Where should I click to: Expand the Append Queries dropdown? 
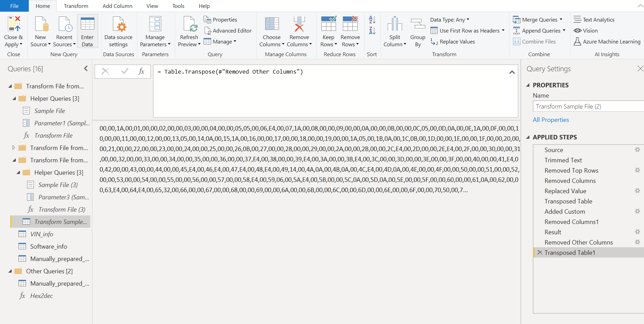point(564,30)
